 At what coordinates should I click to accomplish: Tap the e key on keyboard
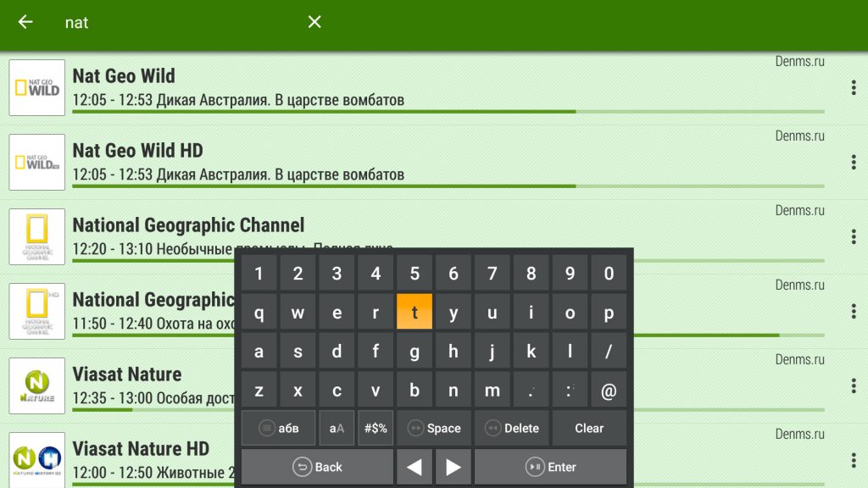337,312
